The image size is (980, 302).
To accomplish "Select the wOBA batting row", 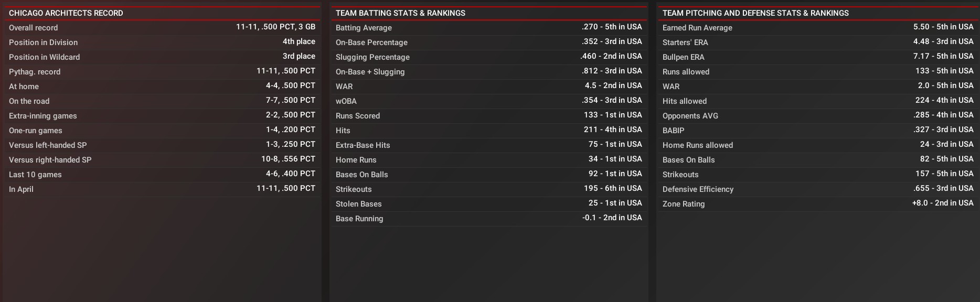I will pyautogui.click(x=488, y=101).
